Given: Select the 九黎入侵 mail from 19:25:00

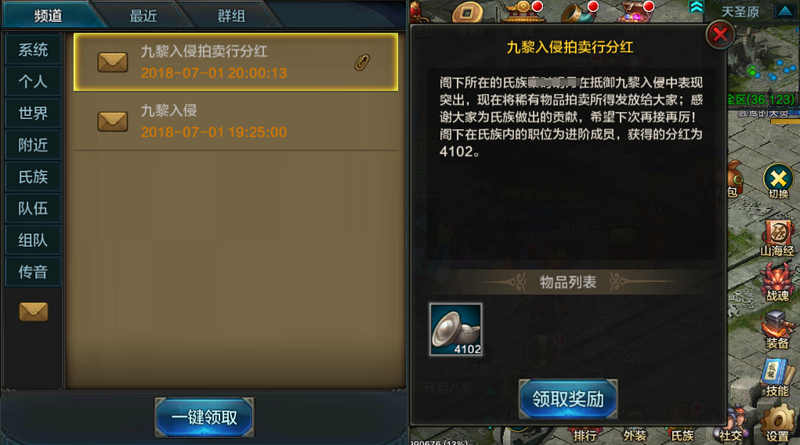Looking at the screenshot, I should pos(236,121).
